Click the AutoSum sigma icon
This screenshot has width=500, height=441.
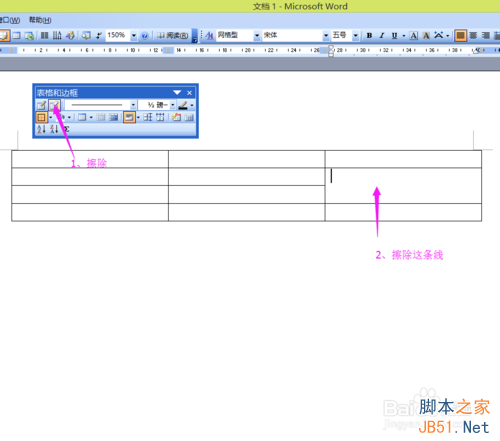click(x=66, y=129)
